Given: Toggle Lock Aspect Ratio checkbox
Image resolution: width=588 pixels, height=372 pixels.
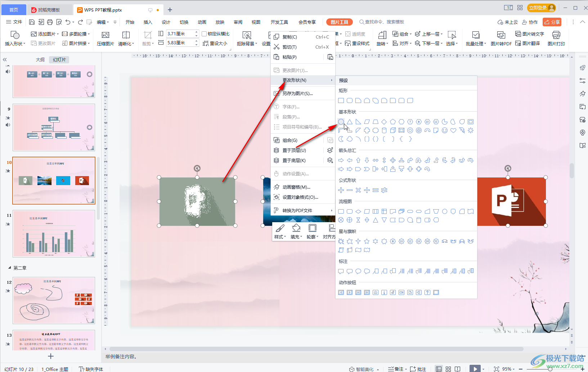Looking at the screenshot, I should click(x=205, y=34).
